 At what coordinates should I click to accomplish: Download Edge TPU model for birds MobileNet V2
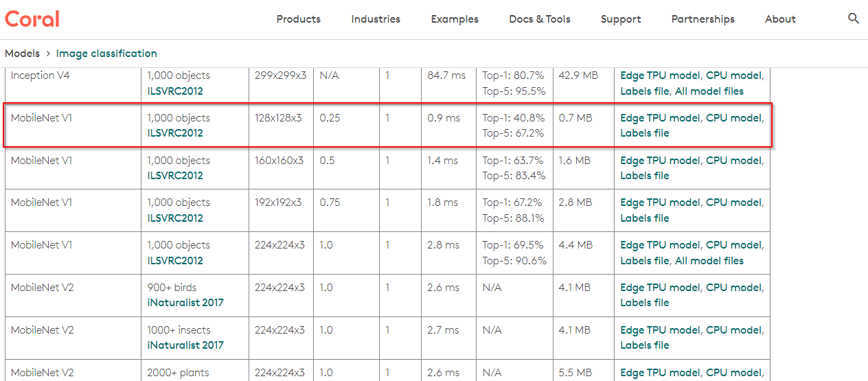pyautogui.click(x=661, y=288)
